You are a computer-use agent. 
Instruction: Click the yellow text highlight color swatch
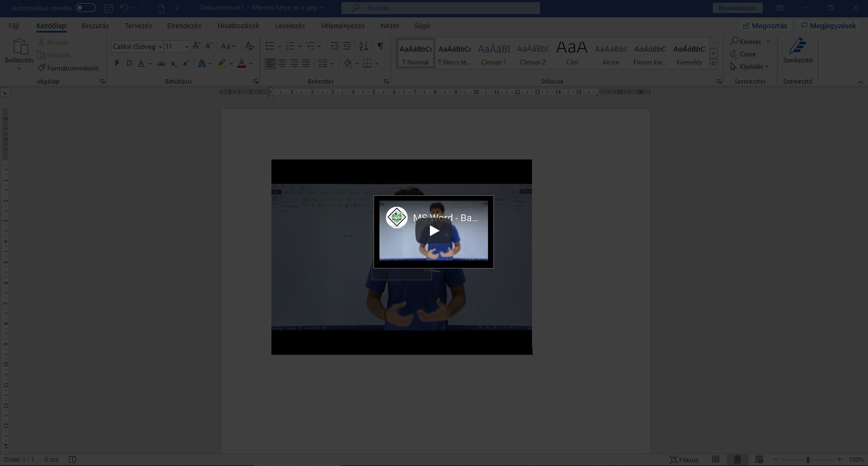[221, 63]
